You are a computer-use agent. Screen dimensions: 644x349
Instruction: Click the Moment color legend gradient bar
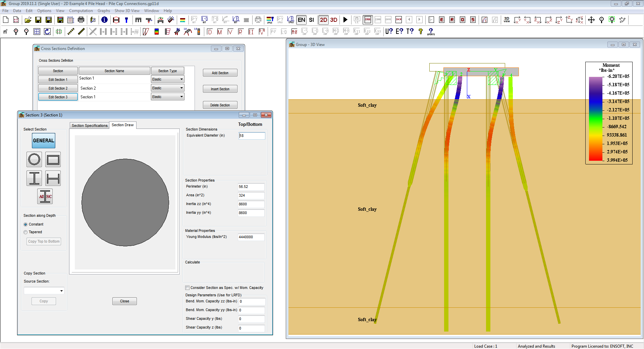pyautogui.click(x=596, y=119)
